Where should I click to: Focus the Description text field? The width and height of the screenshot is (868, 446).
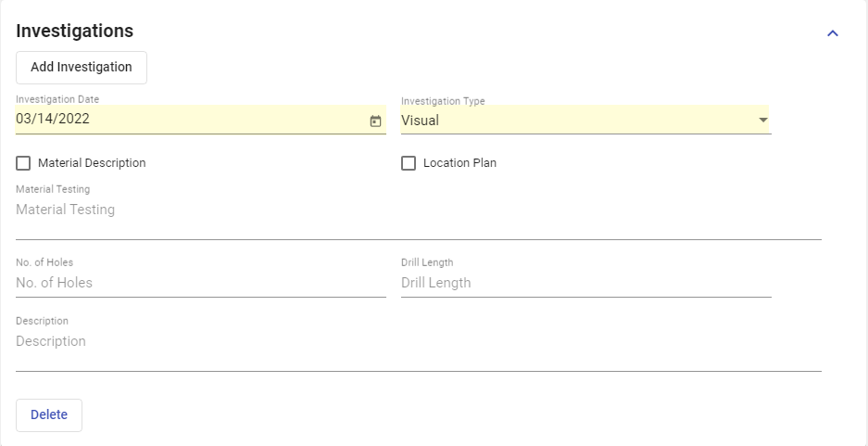[417, 342]
